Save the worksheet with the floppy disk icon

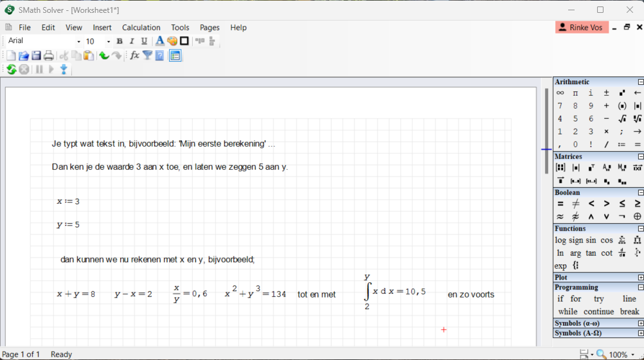click(36, 56)
